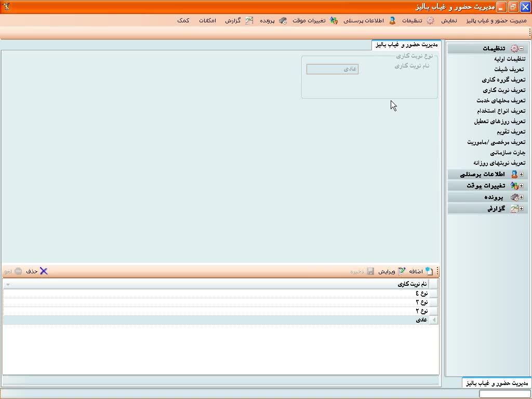Click the نام نوبت کاری text field

[x=332, y=69]
